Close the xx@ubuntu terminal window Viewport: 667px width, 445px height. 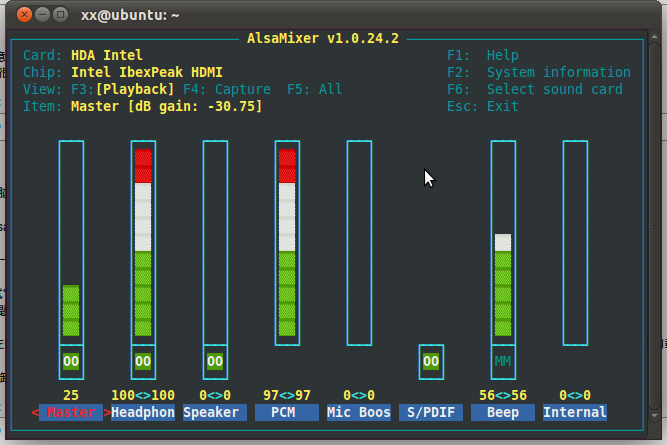[x=24, y=15]
